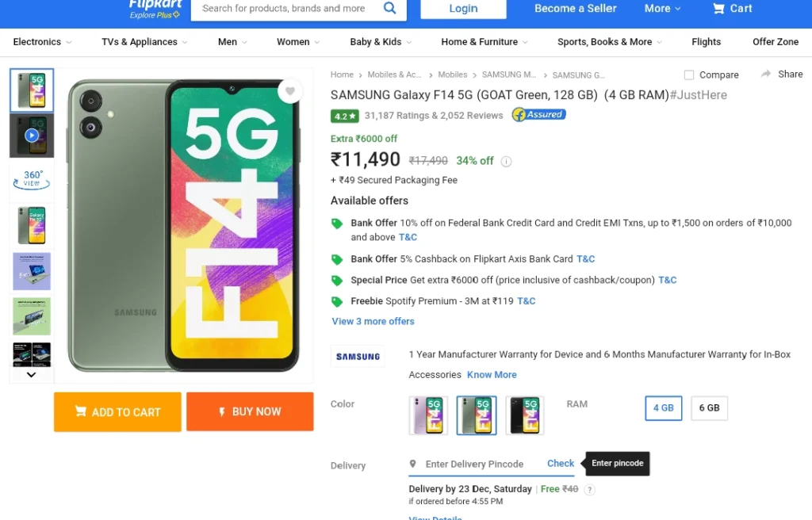Select the 4 GB RAM option
This screenshot has height=520, width=812.
(664, 408)
